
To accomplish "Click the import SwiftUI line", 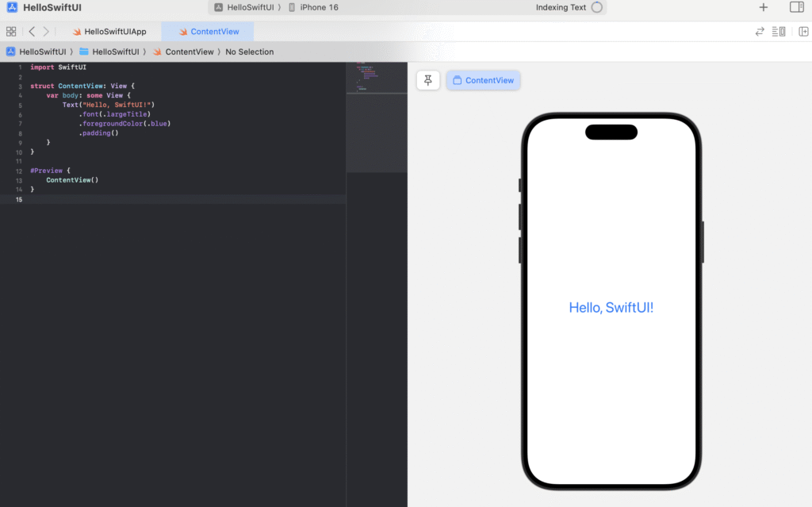I will (x=58, y=67).
